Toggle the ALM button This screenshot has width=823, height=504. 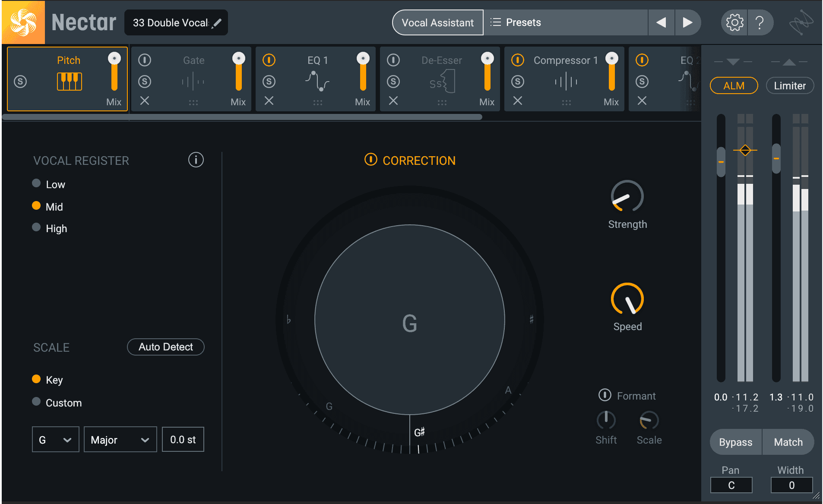coord(734,85)
